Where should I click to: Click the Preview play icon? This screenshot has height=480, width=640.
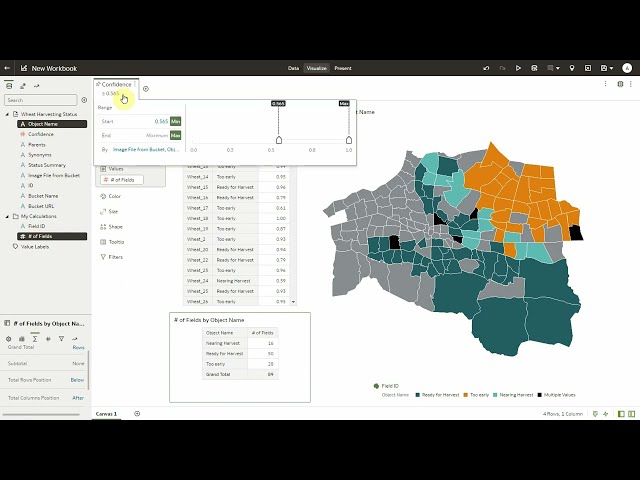[x=518, y=68]
